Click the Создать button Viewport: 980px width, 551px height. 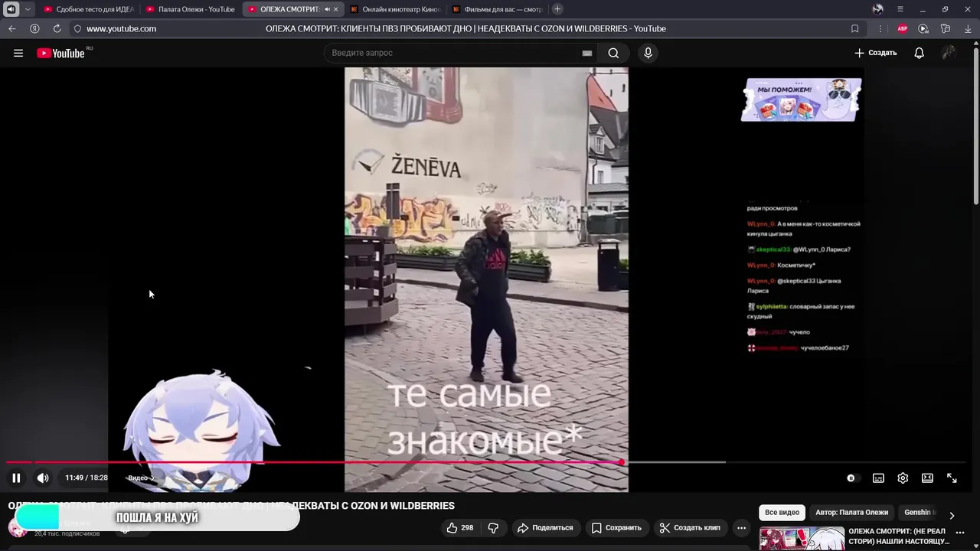pos(875,53)
